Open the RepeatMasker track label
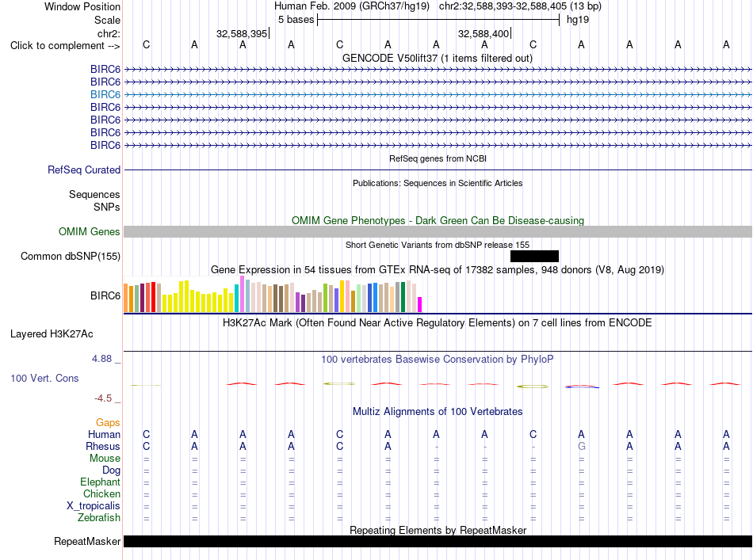The width and height of the screenshot is (753, 560). [87, 541]
